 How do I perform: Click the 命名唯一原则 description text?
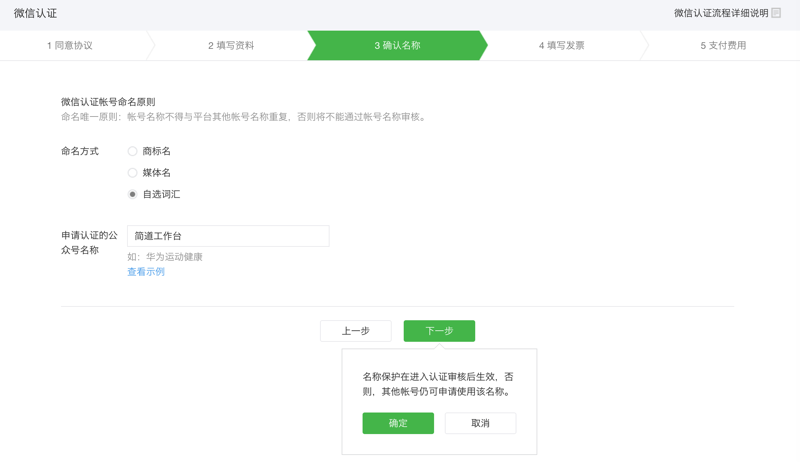tap(244, 117)
